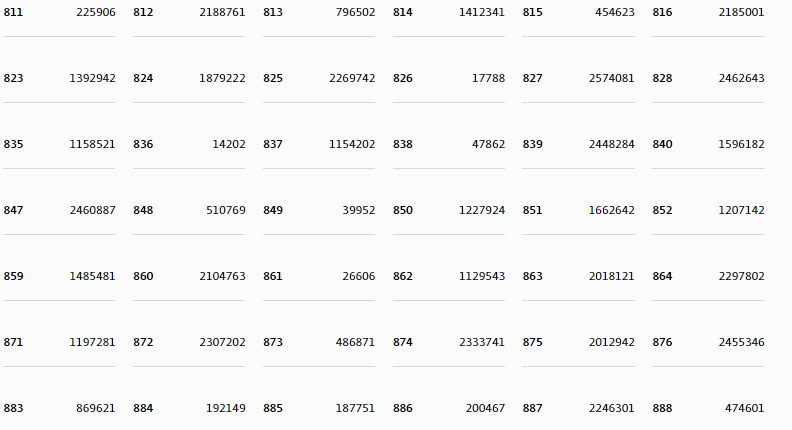Select the value 17788

click(x=488, y=78)
